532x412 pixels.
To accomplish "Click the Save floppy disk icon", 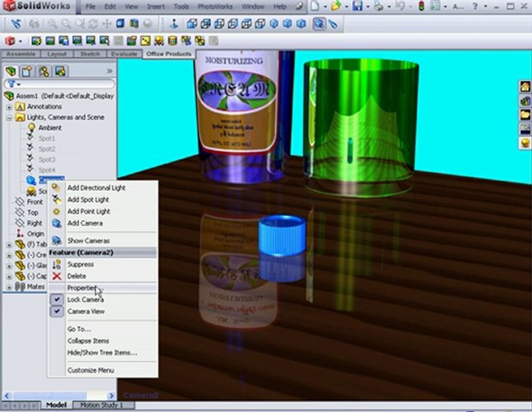I will 357,6.
